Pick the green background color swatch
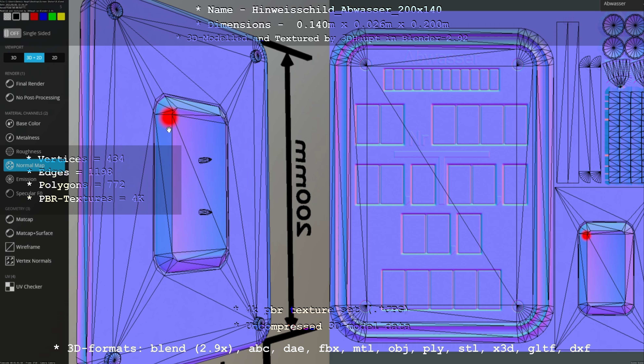 [52, 17]
